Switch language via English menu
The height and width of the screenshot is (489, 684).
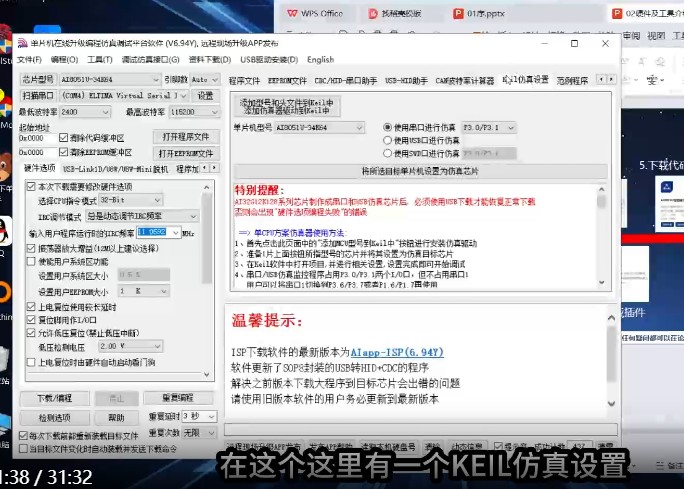(320, 59)
